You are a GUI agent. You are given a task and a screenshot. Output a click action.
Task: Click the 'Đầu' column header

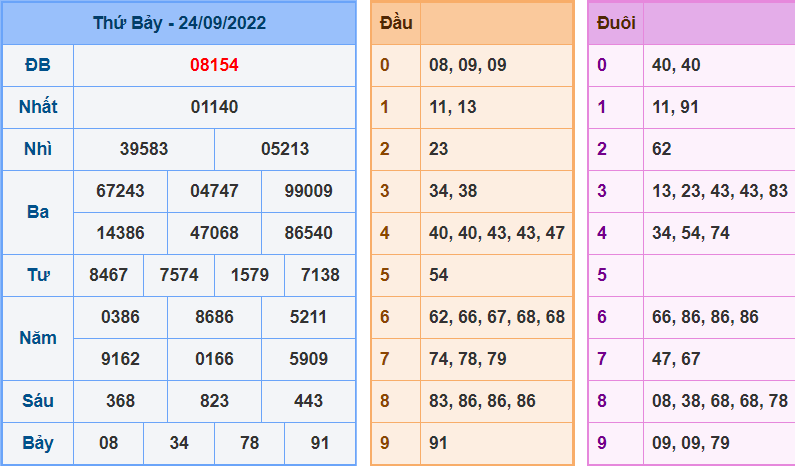[x=396, y=23]
